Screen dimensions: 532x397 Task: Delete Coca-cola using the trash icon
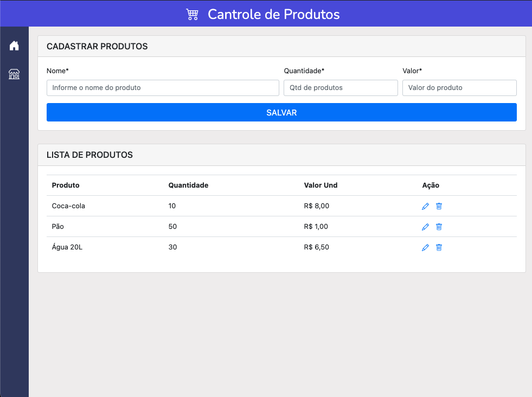439,206
